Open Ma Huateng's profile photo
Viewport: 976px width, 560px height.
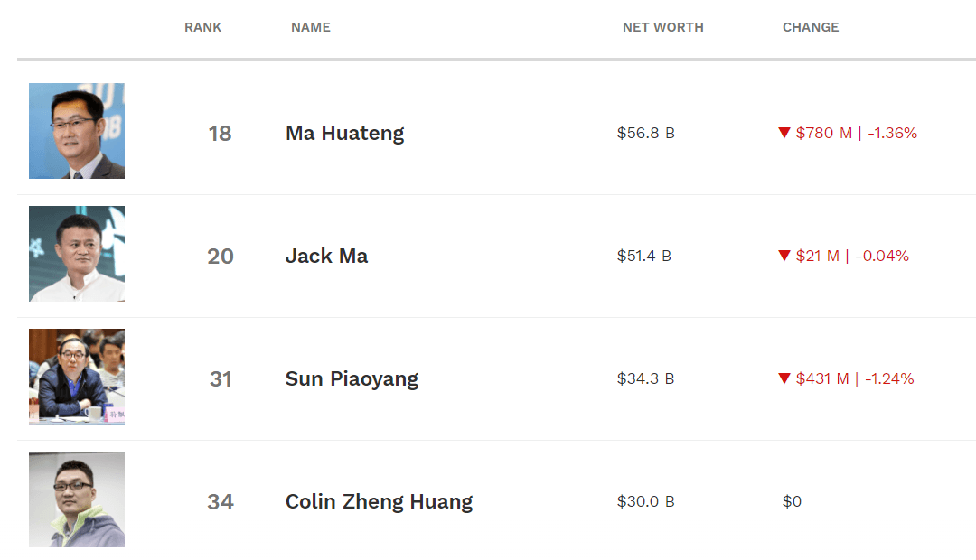coord(77,131)
